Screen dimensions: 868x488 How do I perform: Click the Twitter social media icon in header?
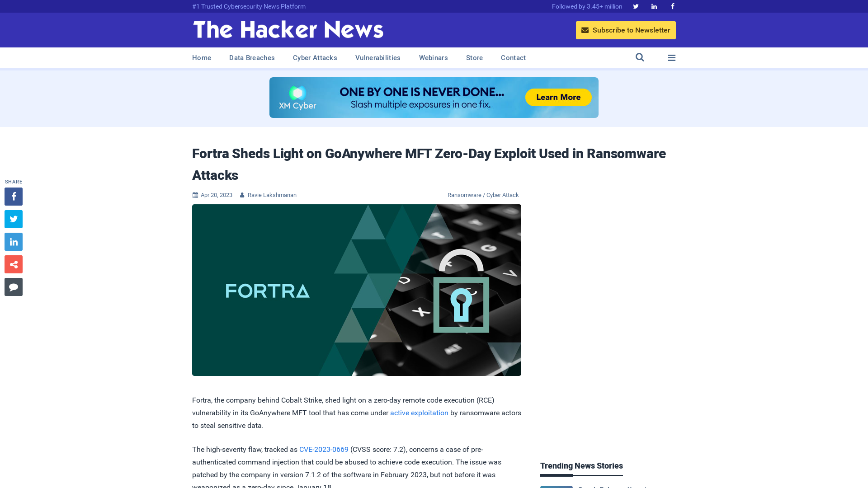[x=636, y=6]
